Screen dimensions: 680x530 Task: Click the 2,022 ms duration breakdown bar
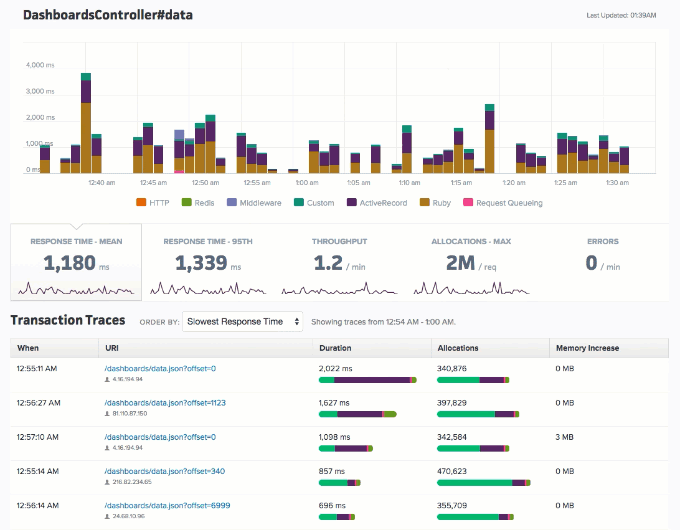pos(368,380)
